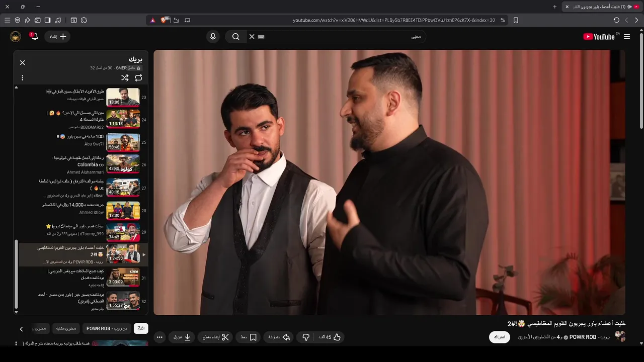This screenshot has height=362, width=644.
Task: Play playlist item 23 (13:08 video)
Action: tap(83, 98)
